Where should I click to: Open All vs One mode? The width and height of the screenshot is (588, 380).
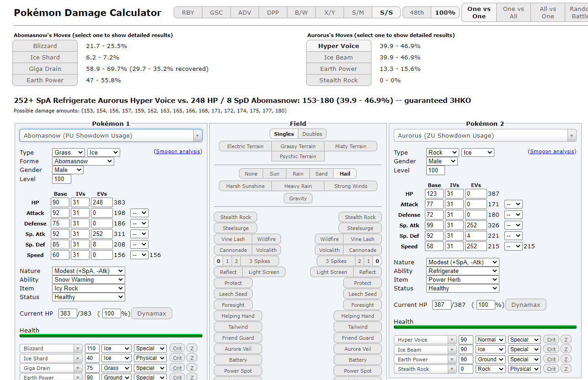[548, 12]
